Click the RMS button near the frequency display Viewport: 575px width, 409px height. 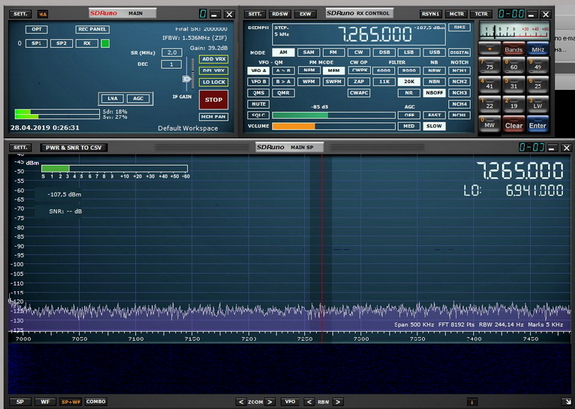click(x=459, y=28)
